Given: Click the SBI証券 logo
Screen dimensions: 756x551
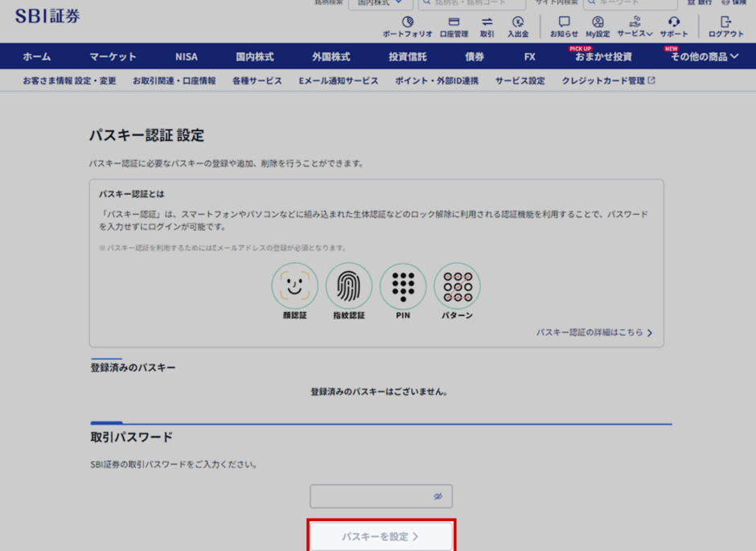Looking at the screenshot, I should coord(47,16).
